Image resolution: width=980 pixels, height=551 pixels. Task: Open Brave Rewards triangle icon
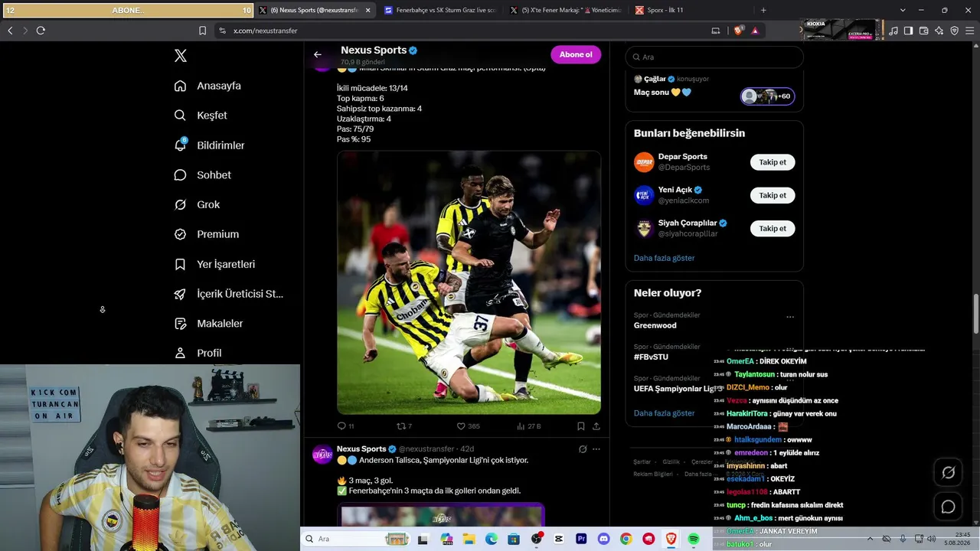click(755, 31)
